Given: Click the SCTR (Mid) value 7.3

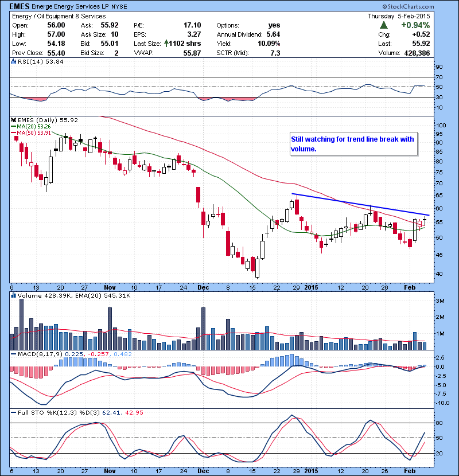Looking at the screenshot, I should (275, 53).
